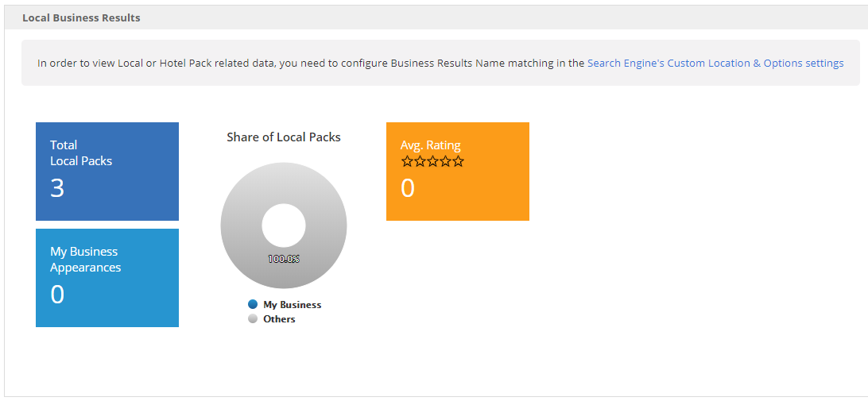Click the Local Business Results panel header
Image resolution: width=868 pixels, height=401 pixels.
coord(81,17)
